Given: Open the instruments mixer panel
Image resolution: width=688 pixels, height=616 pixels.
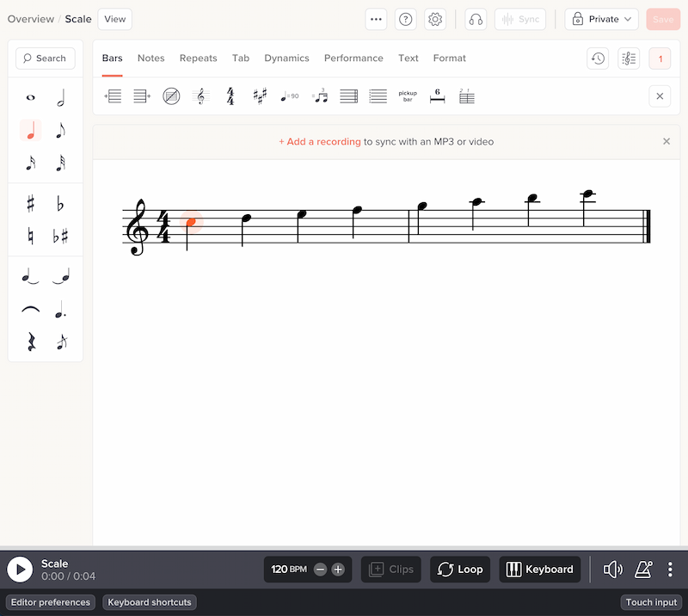Looking at the screenshot, I should [x=628, y=58].
